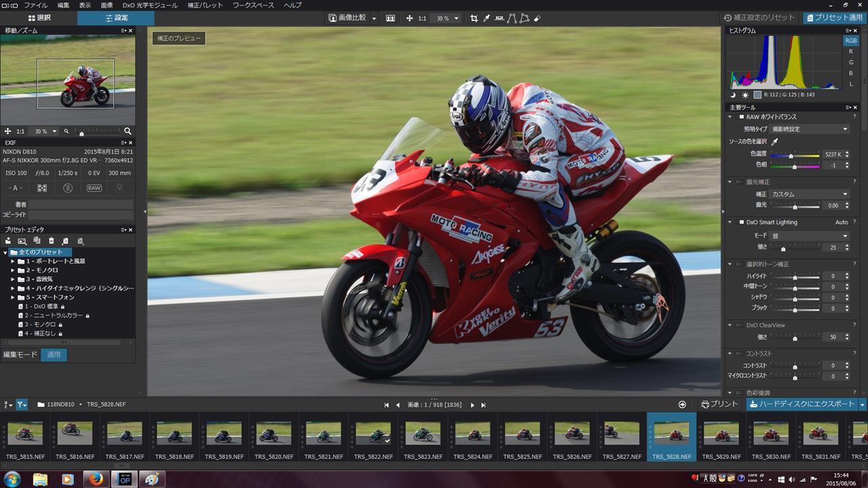Open the lighting type (照明タイプ) dropdown
This screenshot has width=868, height=488.
click(810, 129)
